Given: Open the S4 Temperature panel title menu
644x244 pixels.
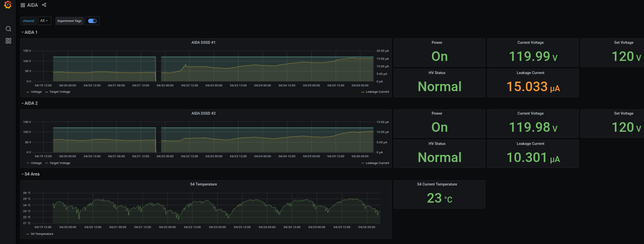Looking at the screenshot, I should (203, 184).
